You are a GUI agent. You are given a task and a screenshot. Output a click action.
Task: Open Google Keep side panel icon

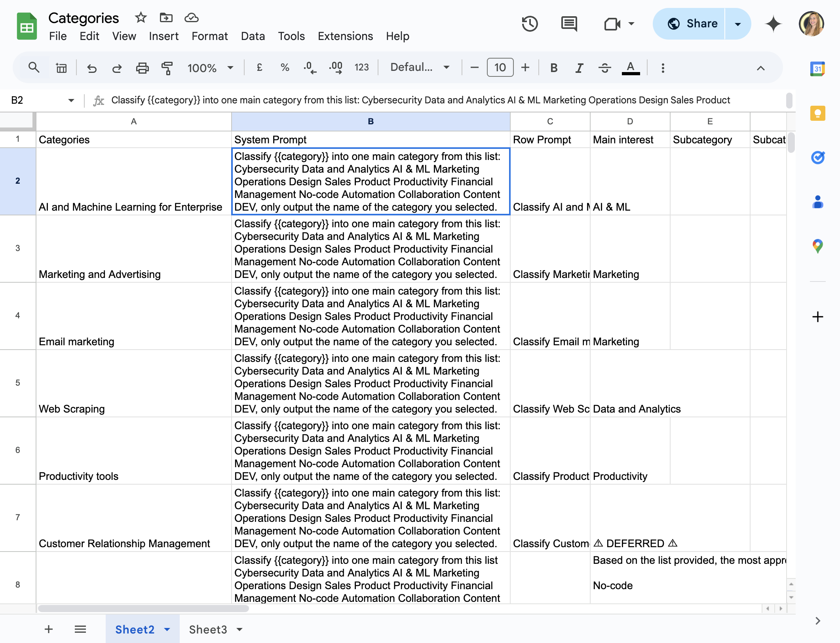point(817,113)
